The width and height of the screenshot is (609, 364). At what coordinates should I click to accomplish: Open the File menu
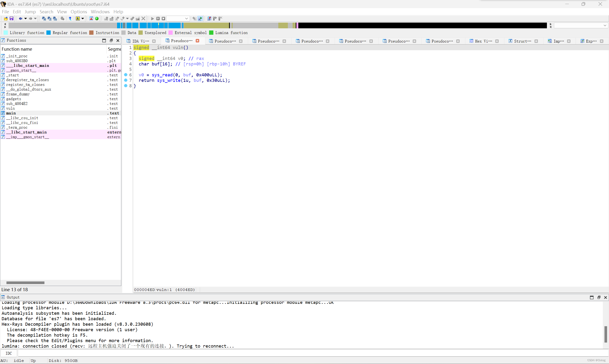coord(5,12)
